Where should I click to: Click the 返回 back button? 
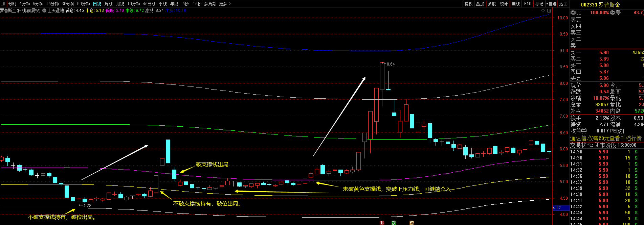563,4
